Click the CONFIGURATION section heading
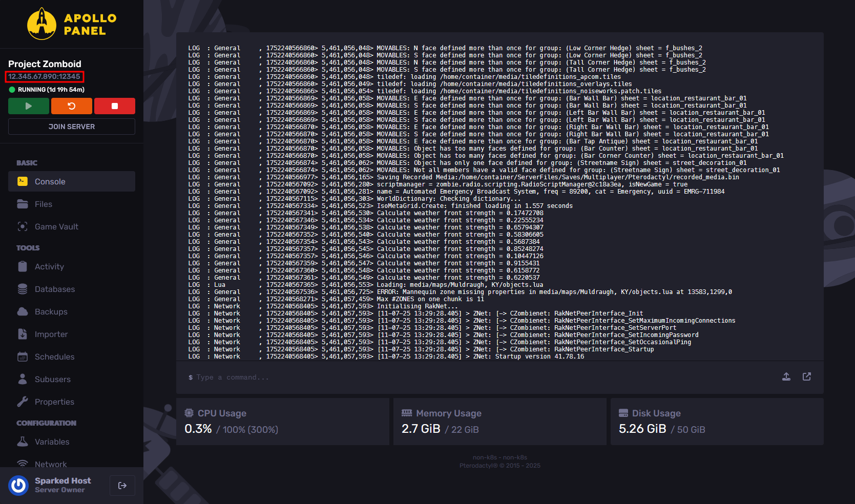This screenshot has width=855, height=504. point(46,423)
